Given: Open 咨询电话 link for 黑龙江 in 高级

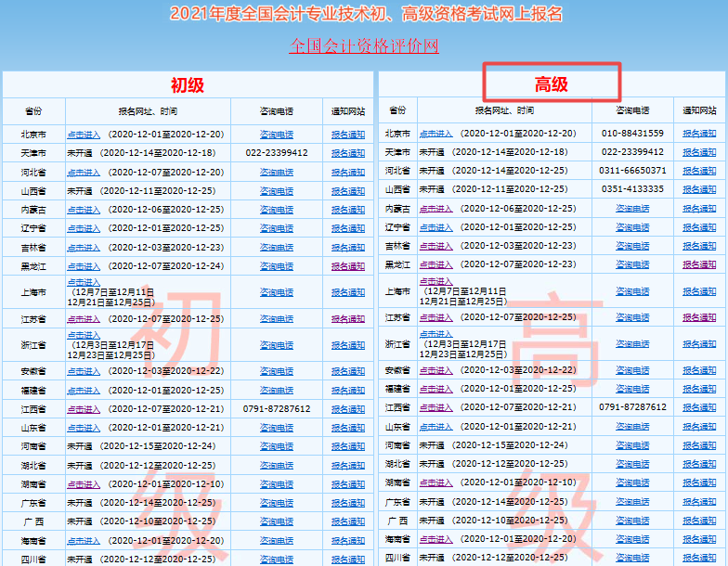Looking at the screenshot, I should pyautogui.click(x=632, y=265).
